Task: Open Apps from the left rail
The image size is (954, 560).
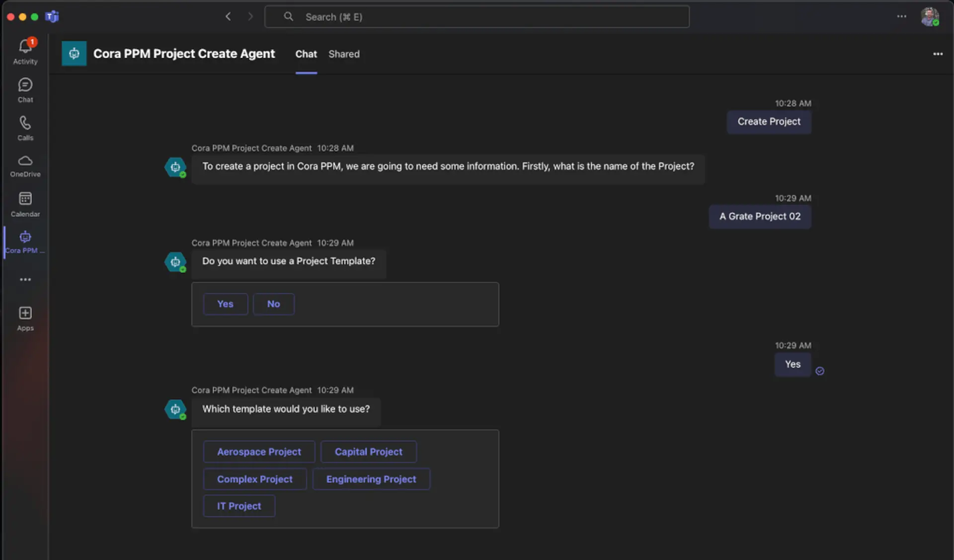Action: click(25, 319)
